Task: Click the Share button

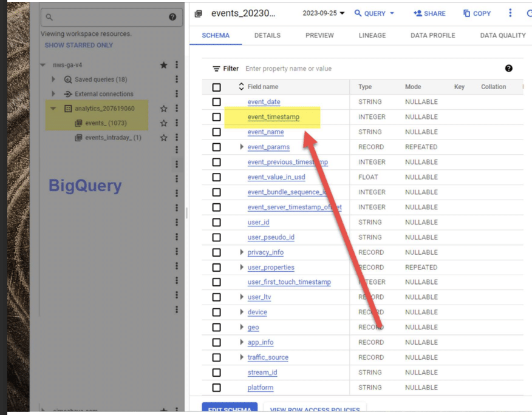Action: click(x=429, y=13)
